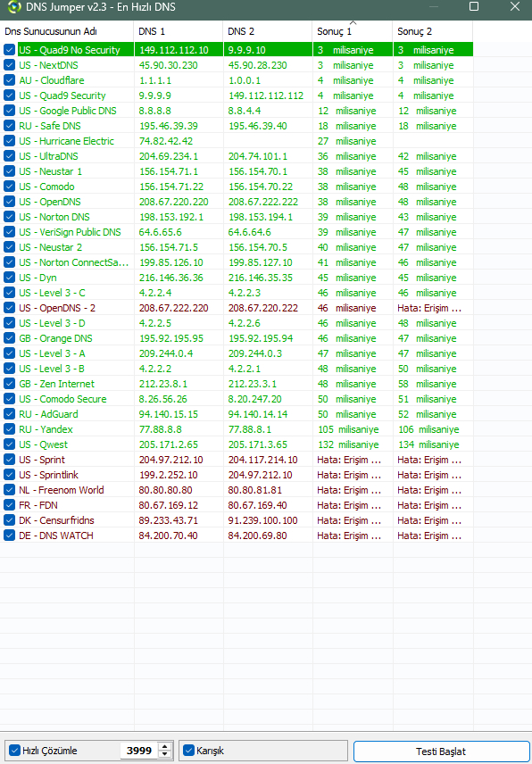Select the US - OpenDNS - 2 row
The width and height of the screenshot is (532, 764).
237,308
